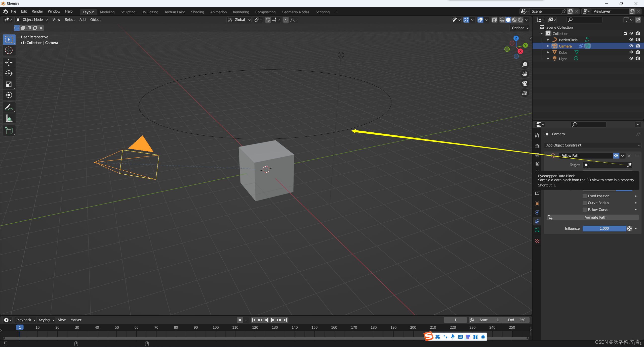Open the File menu
Screen dimensions: 644x347
14,11
